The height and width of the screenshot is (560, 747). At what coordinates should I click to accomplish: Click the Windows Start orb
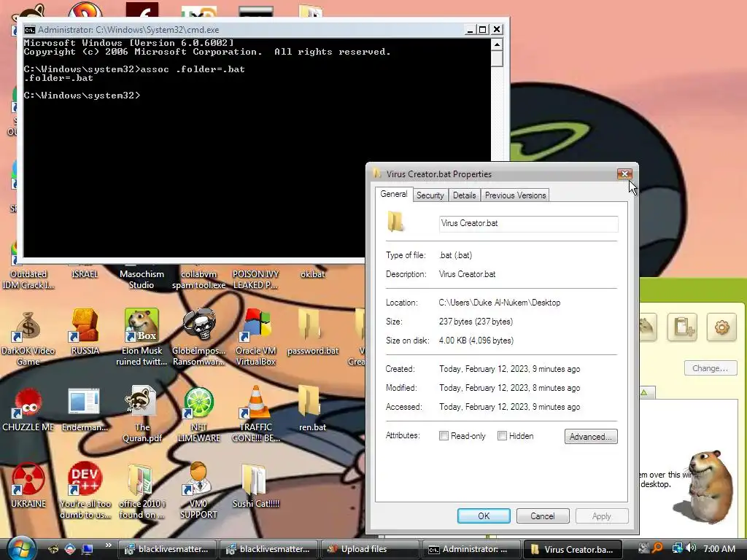coord(21,548)
